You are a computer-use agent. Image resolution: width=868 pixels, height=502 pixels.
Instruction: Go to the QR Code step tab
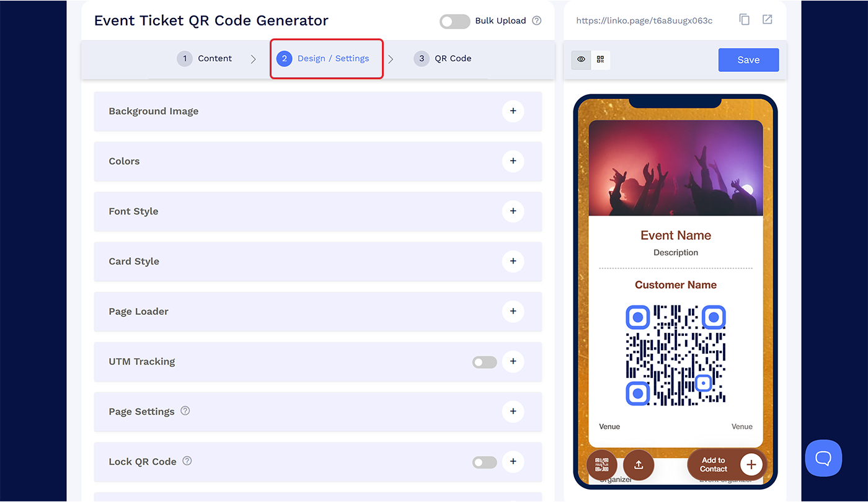443,58
